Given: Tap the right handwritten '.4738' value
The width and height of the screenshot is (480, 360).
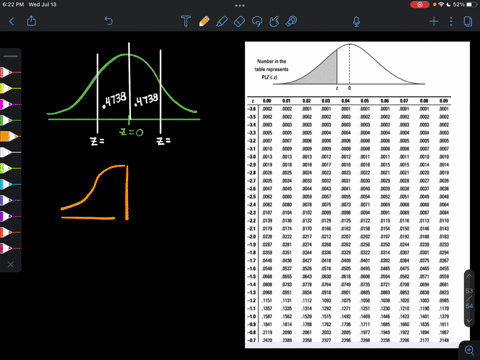Looking at the screenshot, I should [x=146, y=100].
